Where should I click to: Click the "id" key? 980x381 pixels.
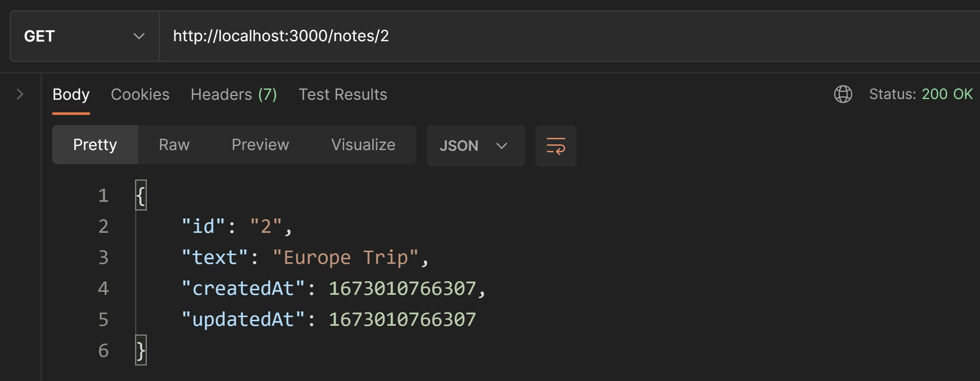pos(203,226)
